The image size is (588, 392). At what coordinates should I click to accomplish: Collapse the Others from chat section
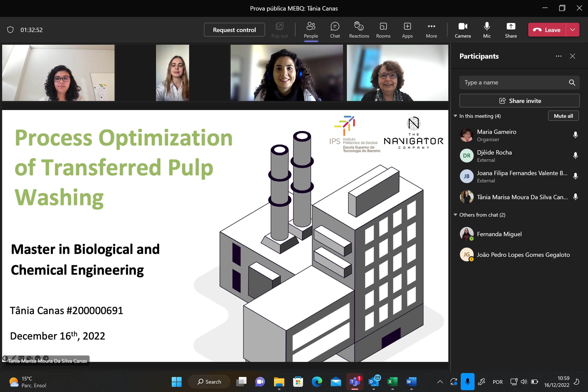pyautogui.click(x=455, y=215)
